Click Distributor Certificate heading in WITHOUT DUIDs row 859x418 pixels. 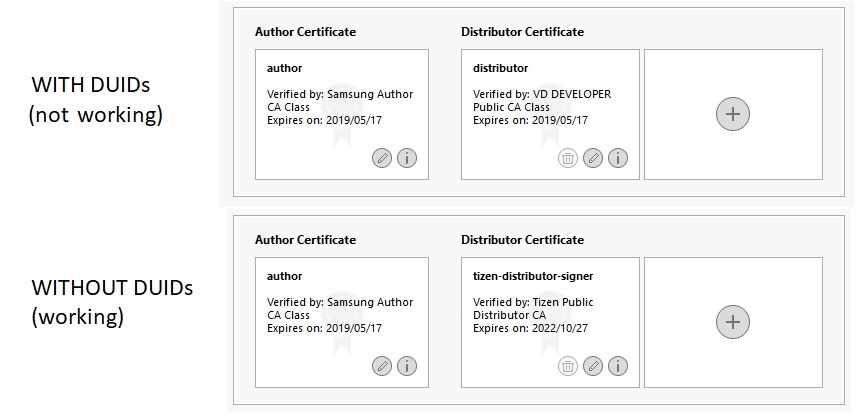[x=522, y=240]
